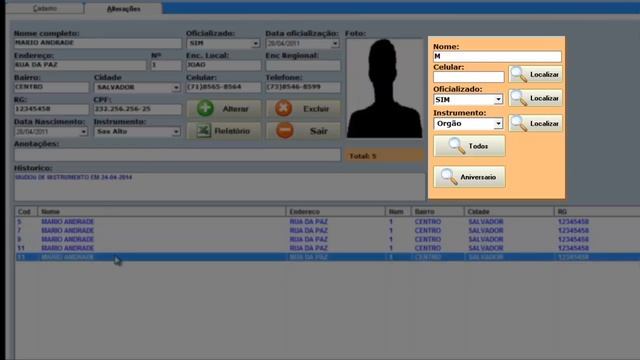Select the unhighlighted table row with Cod 11
Screen dimensions: 640x360
pos(327,248)
